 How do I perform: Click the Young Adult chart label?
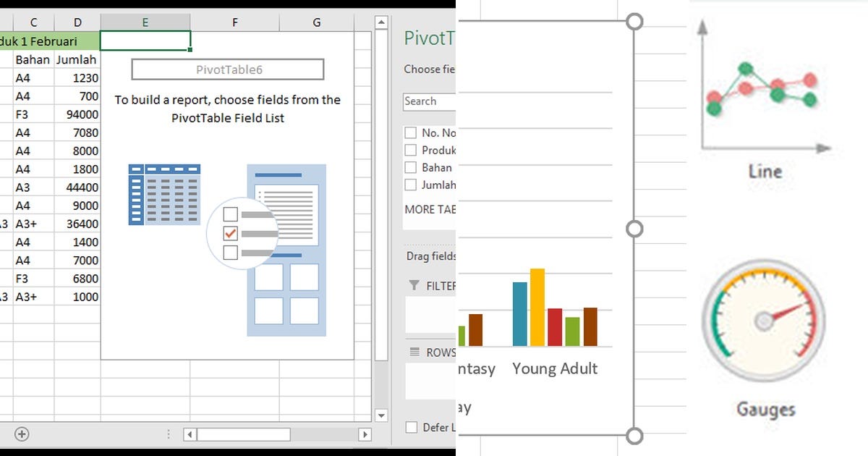[x=555, y=368]
